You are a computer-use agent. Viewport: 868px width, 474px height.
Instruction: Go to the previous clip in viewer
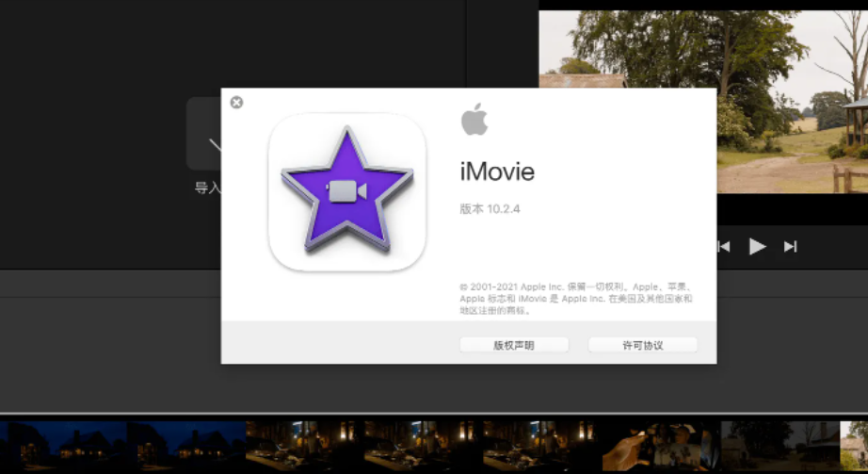pyautogui.click(x=724, y=246)
